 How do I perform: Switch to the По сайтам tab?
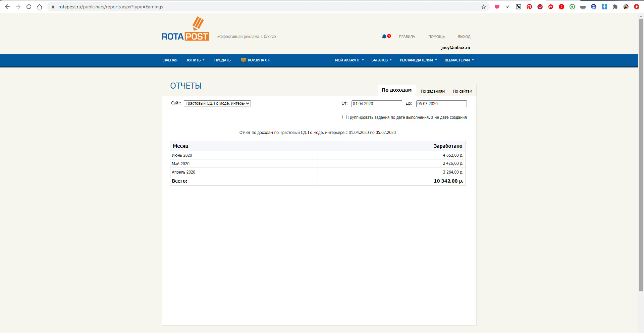point(463,91)
